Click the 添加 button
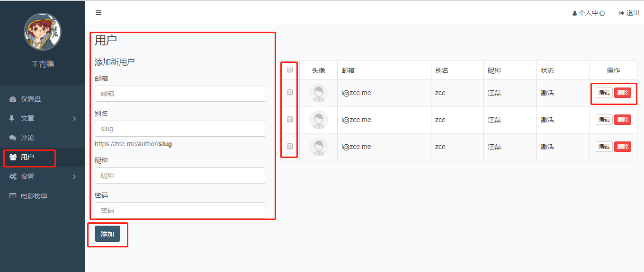 pyautogui.click(x=107, y=234)
